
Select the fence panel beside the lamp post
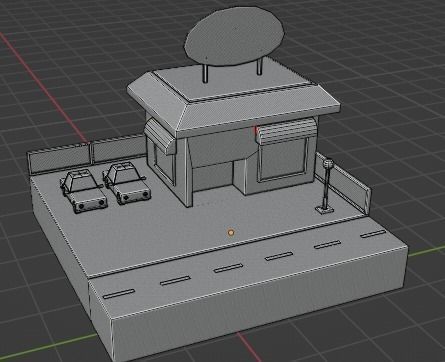343,183
